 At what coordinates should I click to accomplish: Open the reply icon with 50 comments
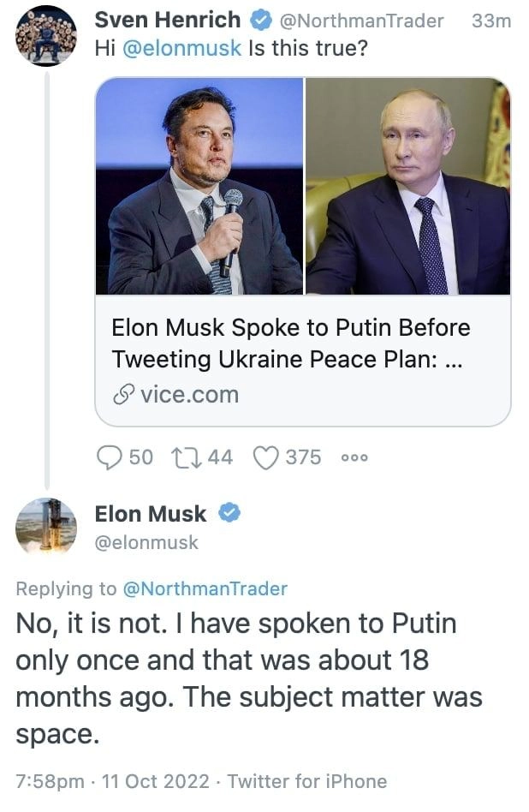(110, 457)
